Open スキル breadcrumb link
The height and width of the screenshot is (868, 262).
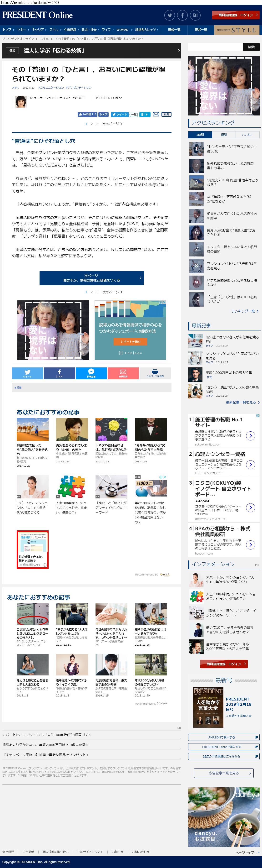click(44, 39)
